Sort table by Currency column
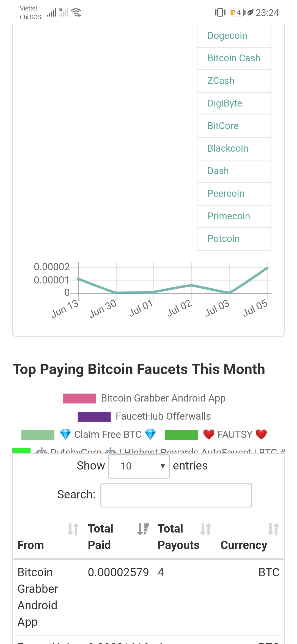Viewport: 297px width, 644px height. pyautogui.click(x=244, y=545)
